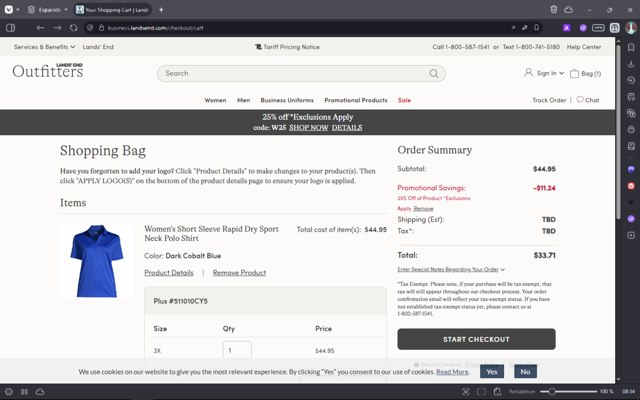Open the Business Uniforms menu

tap(287, 100)
